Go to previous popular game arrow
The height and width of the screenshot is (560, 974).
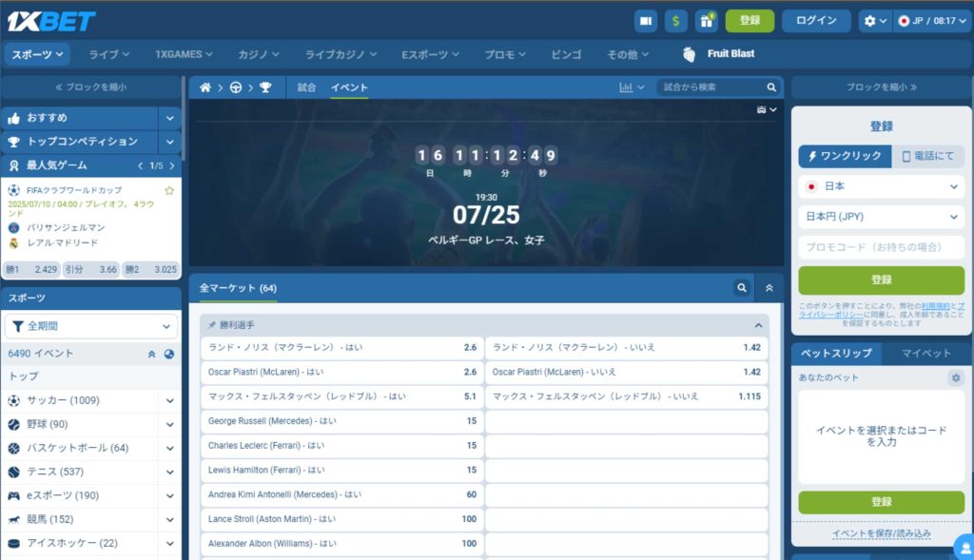(x=141, y=165)
